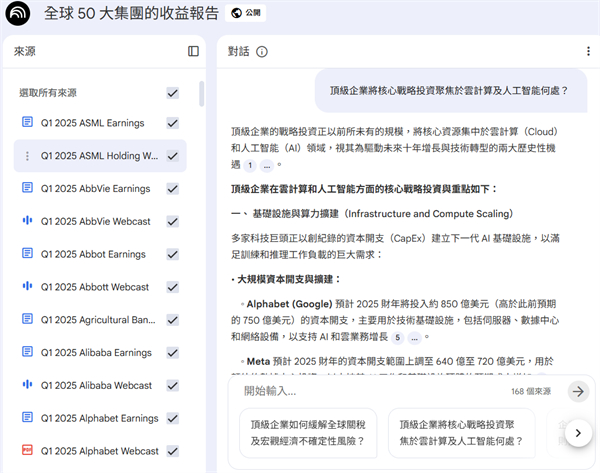Open more options for ASML Holding source

point(27,156)
